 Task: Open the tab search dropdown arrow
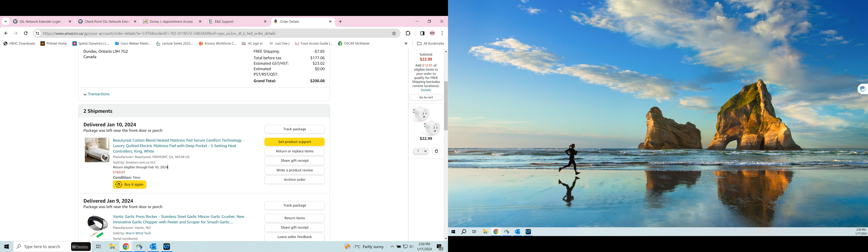[x=5, y=22]
